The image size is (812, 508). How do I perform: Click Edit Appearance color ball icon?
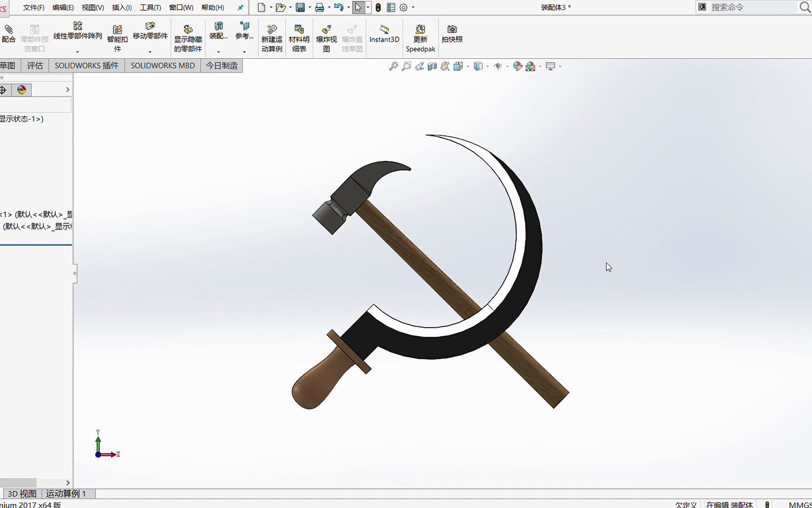click(518, 66)
